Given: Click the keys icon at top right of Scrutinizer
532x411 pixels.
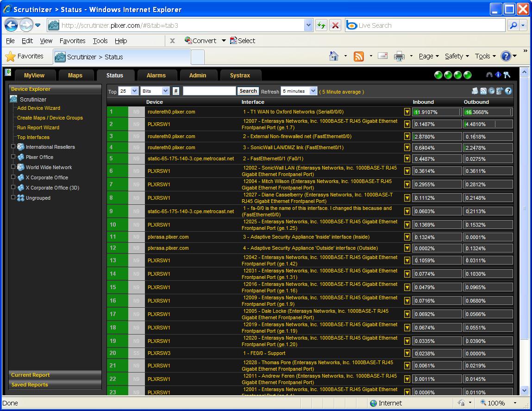Looking at the screenshot, I should (x=507, y=75).
